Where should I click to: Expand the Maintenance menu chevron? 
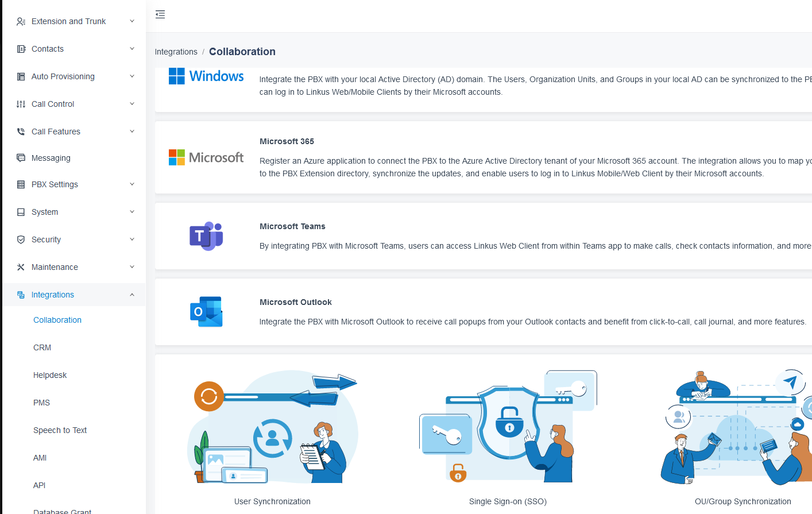pyautogui.click(x=132, y=267)
